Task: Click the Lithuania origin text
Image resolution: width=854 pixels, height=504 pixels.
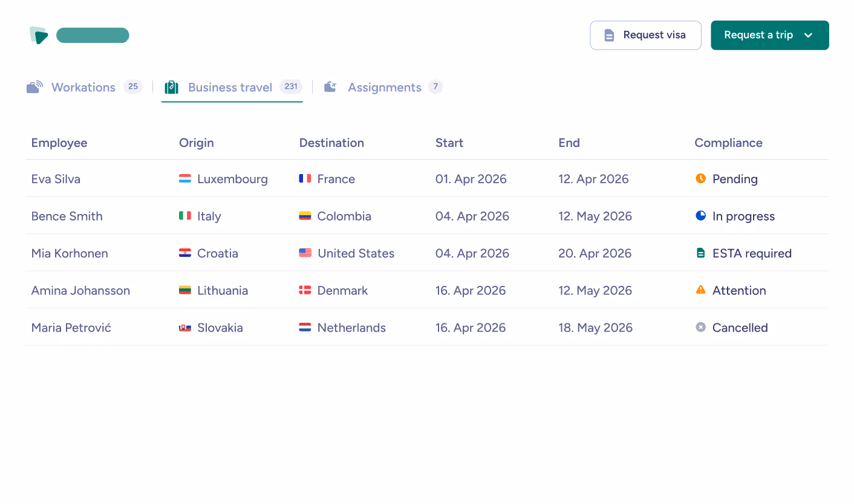Action: [x=223, y=290]
